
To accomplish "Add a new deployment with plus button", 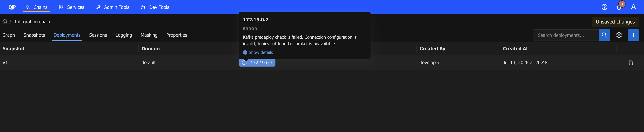I will tap(633, 35).
